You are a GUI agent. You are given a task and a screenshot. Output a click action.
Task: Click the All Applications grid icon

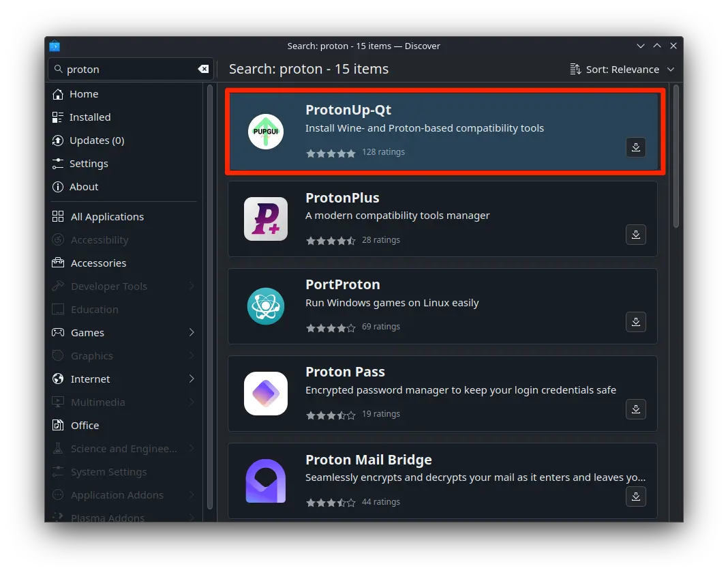(58, 216)
